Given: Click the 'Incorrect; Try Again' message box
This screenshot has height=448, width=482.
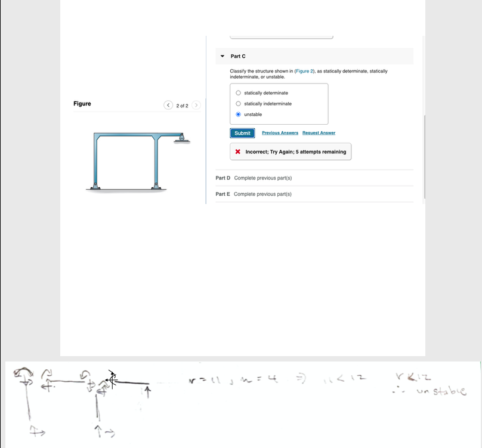Looking at the screenshot, I should 291,152.
